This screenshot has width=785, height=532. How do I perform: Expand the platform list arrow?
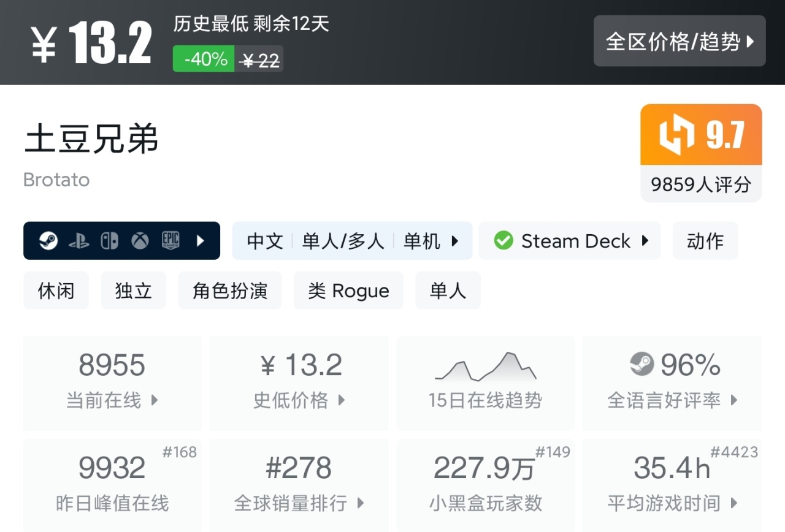click(201, 241)
